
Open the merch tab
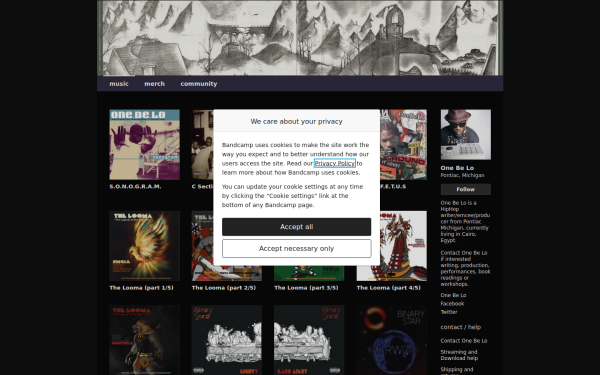point(154,83)
